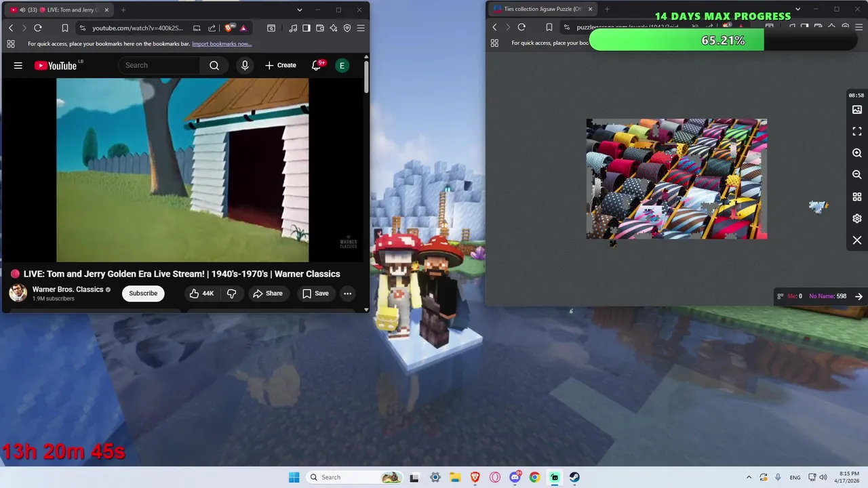This screenshot has height=488, width=868.
Task: Toggle puzzle fullscreen mode
Action: click(857, 131)
